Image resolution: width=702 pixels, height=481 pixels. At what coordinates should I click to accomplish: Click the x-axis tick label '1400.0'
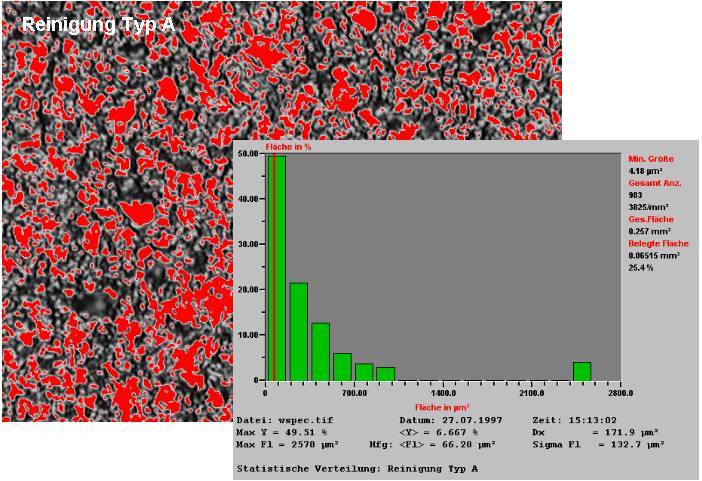point(443,393)
